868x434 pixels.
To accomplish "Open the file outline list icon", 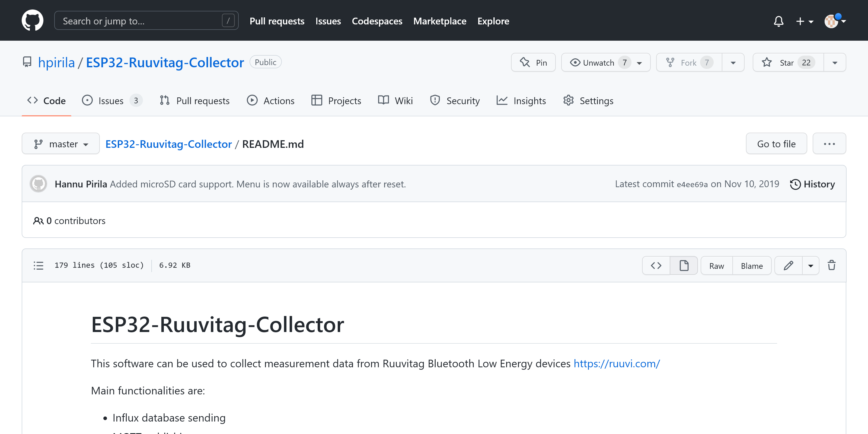I will tap(39, 266).
